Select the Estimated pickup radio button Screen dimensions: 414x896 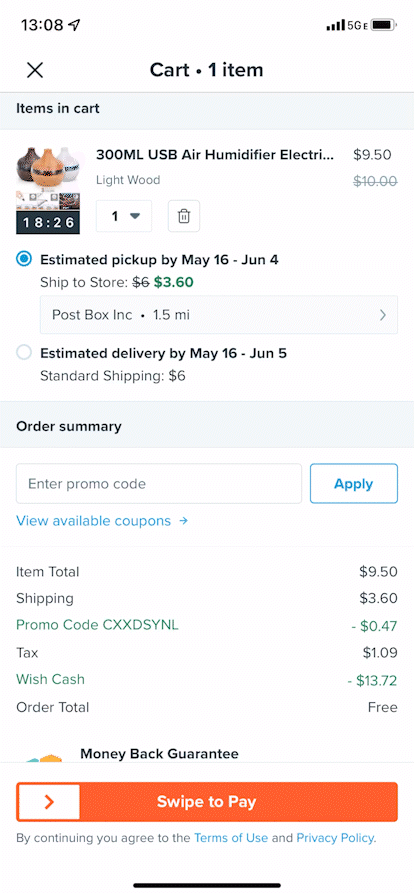[x=24, y=259]
